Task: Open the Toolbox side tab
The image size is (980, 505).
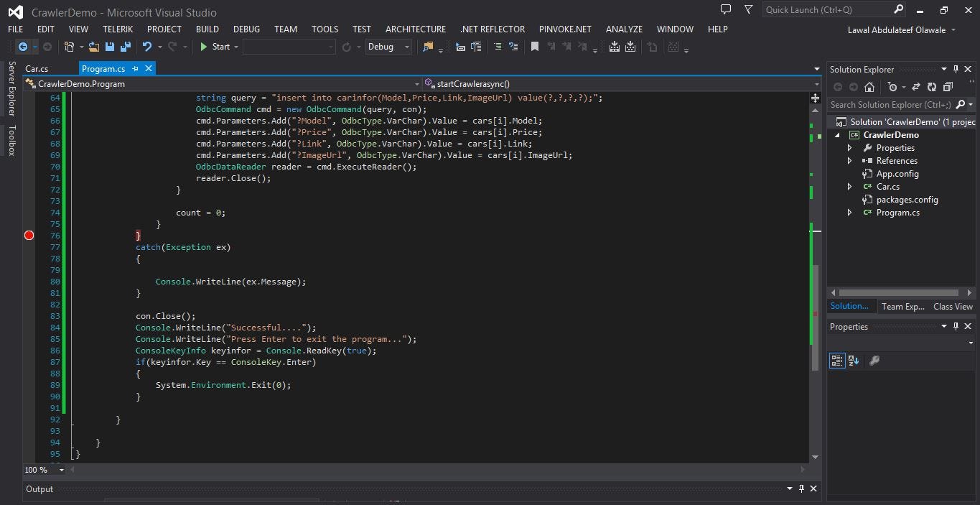Action: pyautogui.click(x=11, y=141)
